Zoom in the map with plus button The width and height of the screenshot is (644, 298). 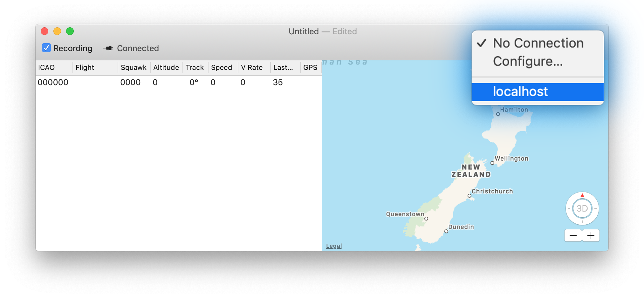point(591,235)
